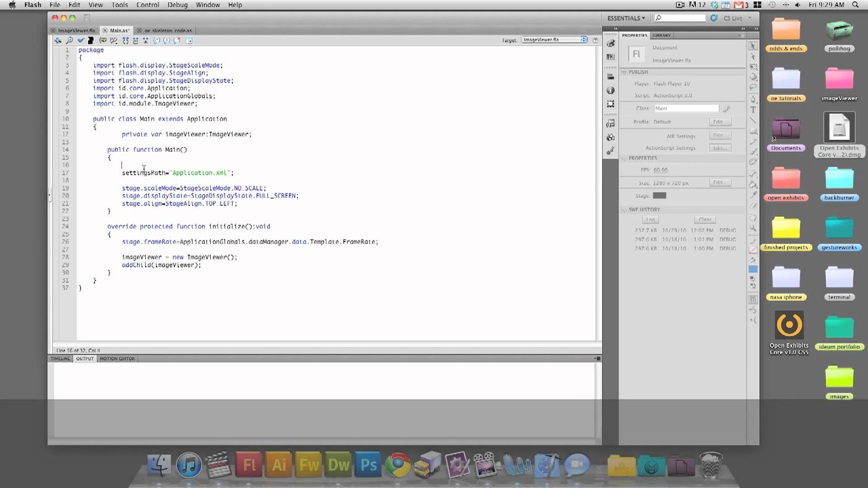
Task: Click the Apply Block Comment icon
Action: (157, 40)
